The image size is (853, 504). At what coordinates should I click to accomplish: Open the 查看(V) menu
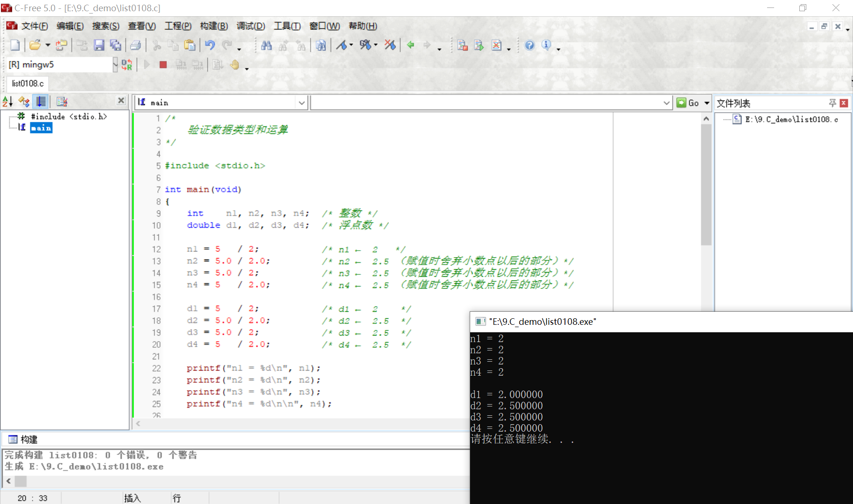(142, 26)
